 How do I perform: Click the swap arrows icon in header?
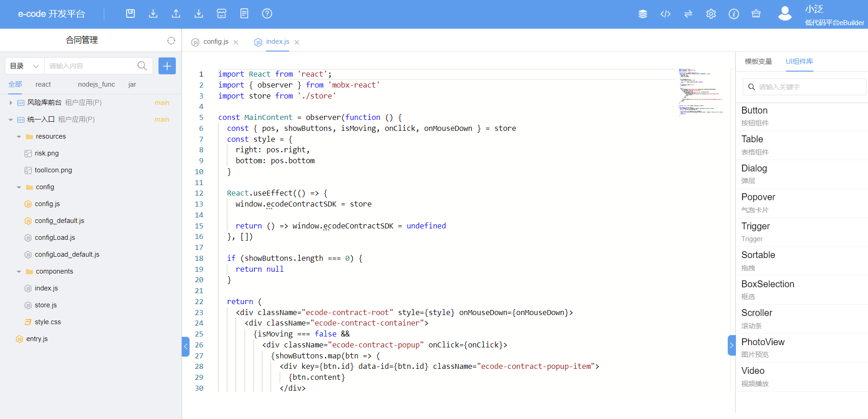click(x=688, y=14)
